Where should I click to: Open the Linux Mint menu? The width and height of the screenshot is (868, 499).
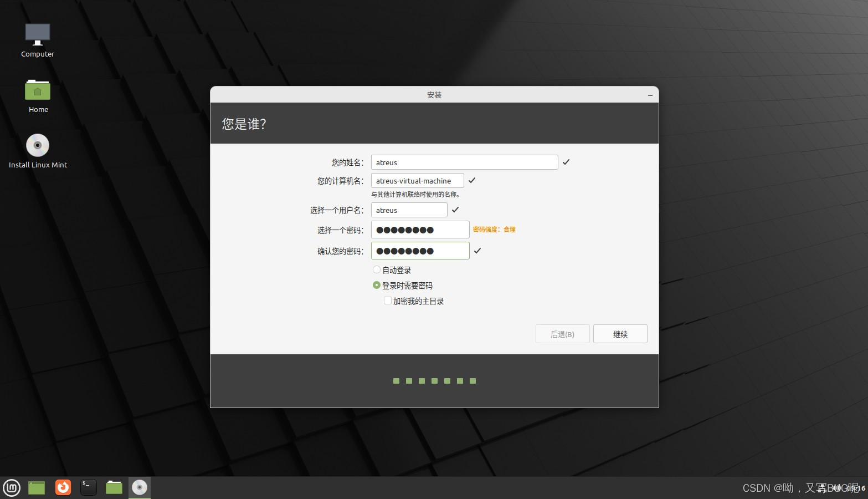[x=11, y=487]
